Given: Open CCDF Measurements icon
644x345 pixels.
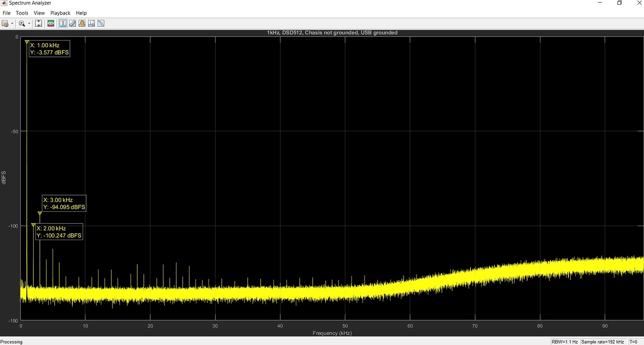Looking at the screenshot, I should tap(101, 23).
